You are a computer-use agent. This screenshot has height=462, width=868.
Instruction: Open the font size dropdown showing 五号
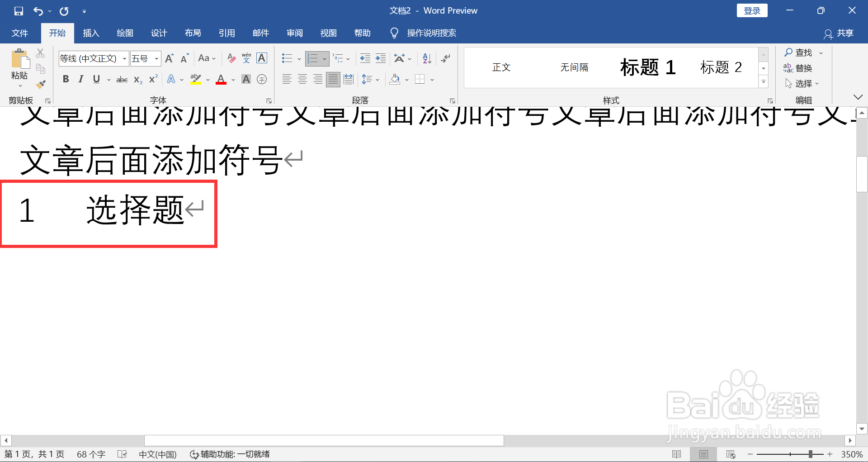click(x=156, y=59)
